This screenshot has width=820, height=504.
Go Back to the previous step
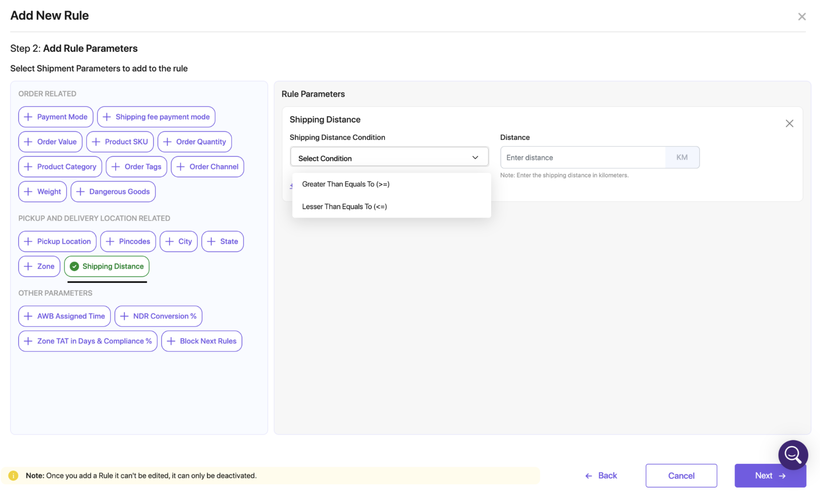coord(601,476)
